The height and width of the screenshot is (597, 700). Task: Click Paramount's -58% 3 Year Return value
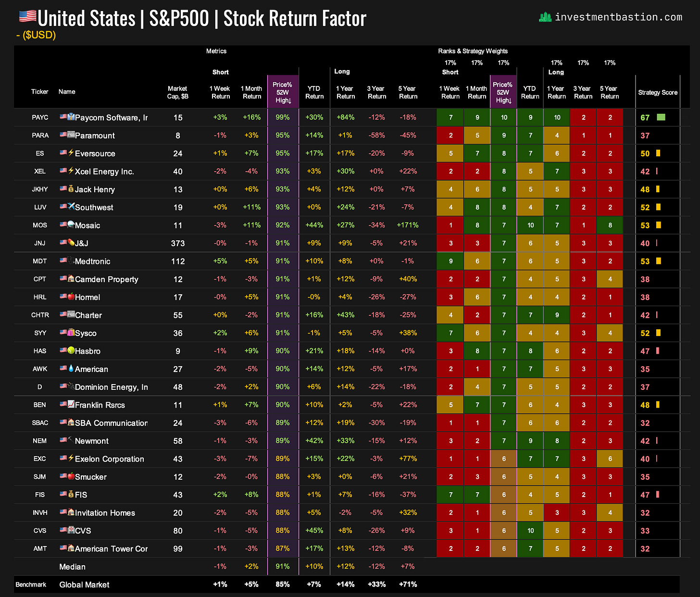point(376,135)
